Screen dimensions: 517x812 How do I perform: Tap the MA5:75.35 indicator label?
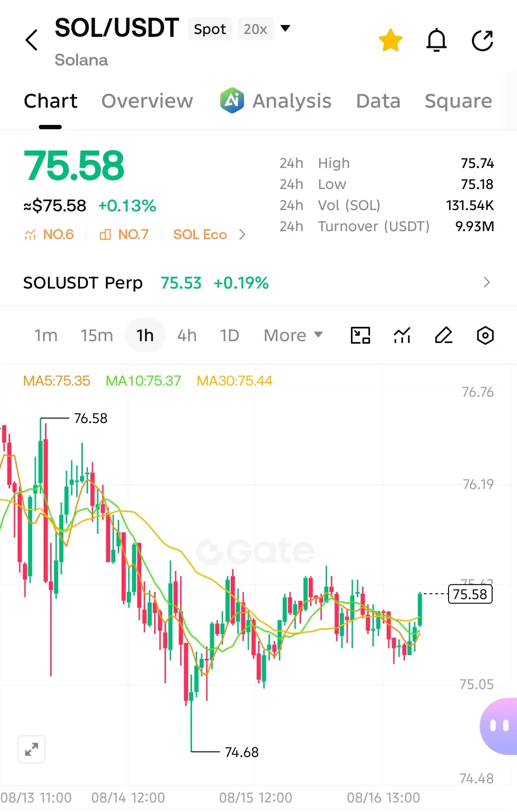[56, 381]
